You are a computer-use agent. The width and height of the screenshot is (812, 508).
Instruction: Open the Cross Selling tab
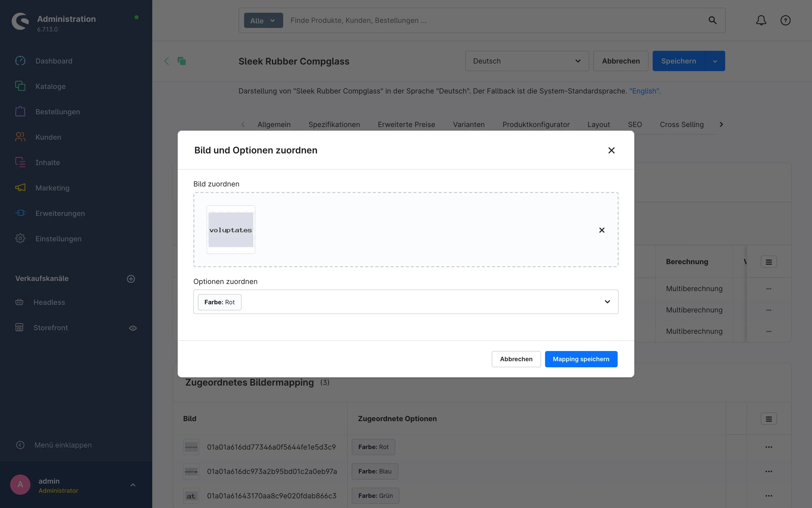click(682, 124)
